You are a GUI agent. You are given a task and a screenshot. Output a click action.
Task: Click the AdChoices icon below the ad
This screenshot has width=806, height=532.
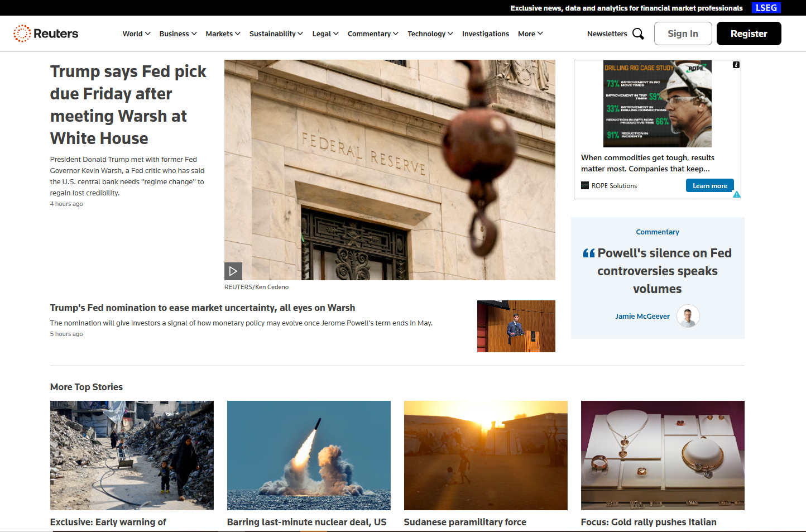pyautogui.click(x=737, y=194)
